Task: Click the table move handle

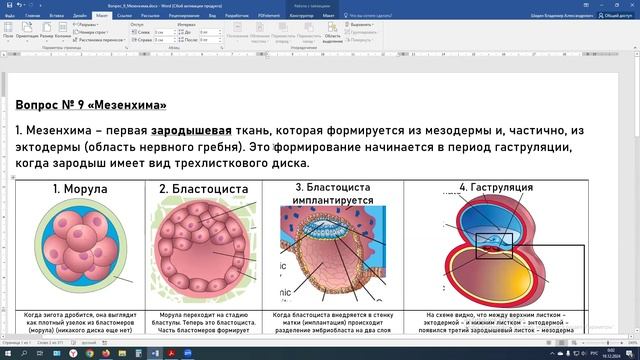Action: (13, 177)
